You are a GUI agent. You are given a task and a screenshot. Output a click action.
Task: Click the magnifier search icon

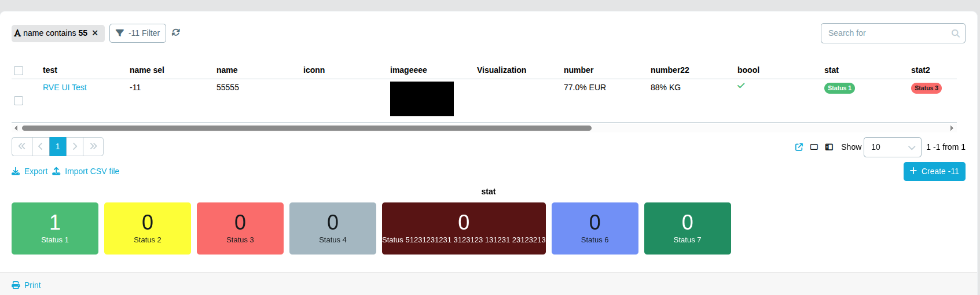click(955, 34)
